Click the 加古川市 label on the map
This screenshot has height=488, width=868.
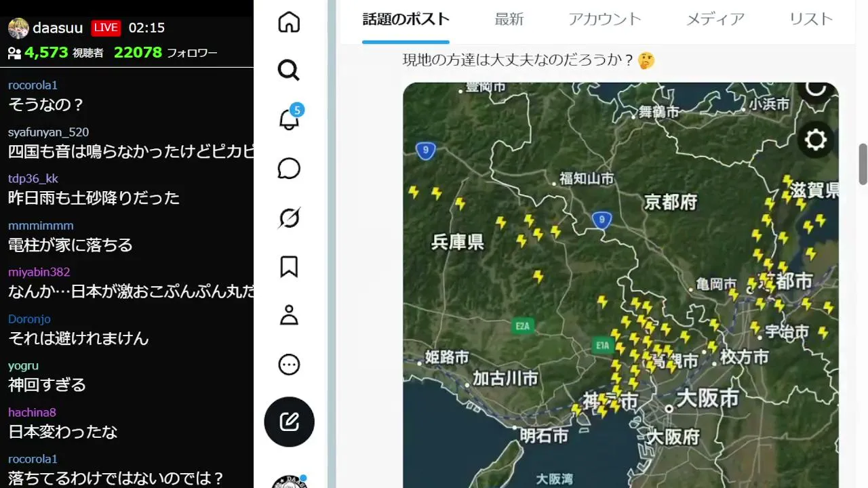(505, 378)
